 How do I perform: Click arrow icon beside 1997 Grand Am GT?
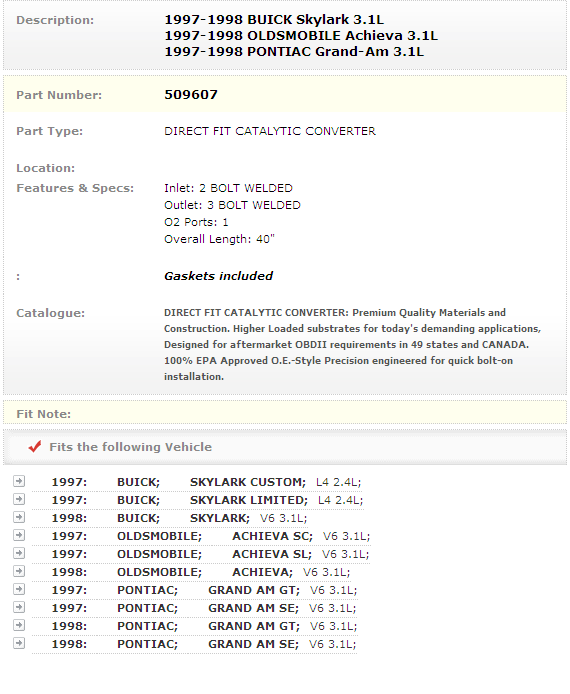coord(19,589)
